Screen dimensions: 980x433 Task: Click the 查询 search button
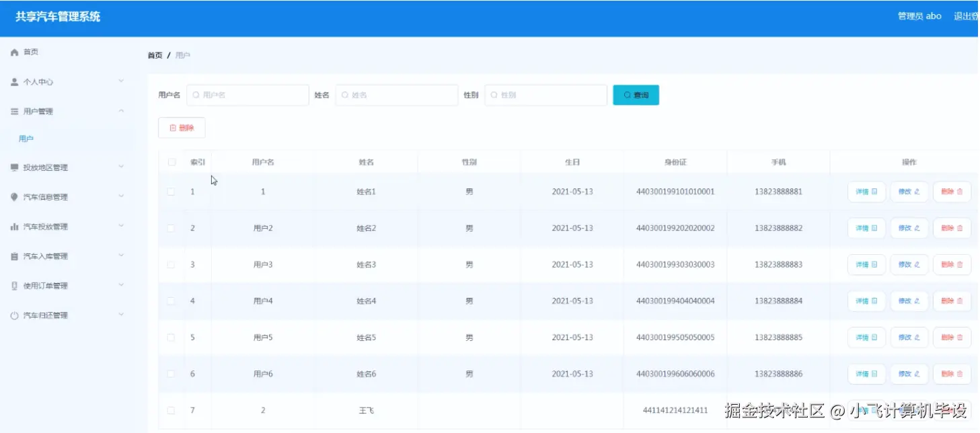pyautogui.click(x=636, y=95)
